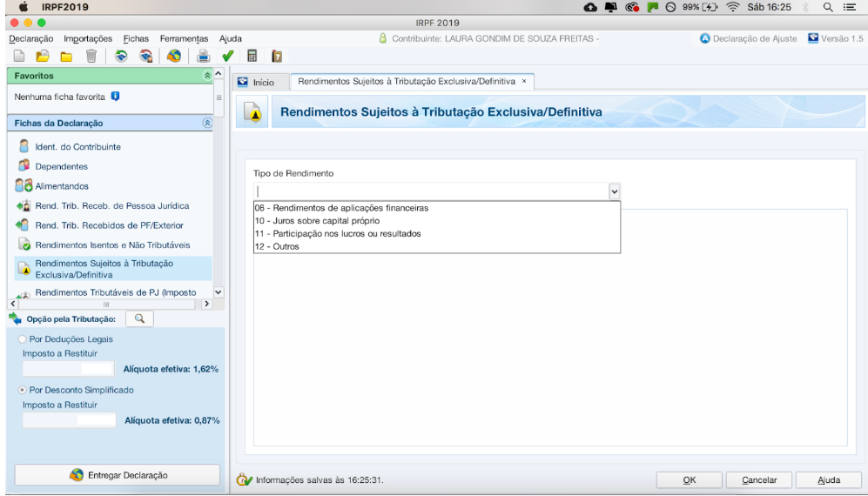The width and height of the screenshot is (868, 496).
Task: Open the Ferramentas menu
Action: (x=184, y=39)
